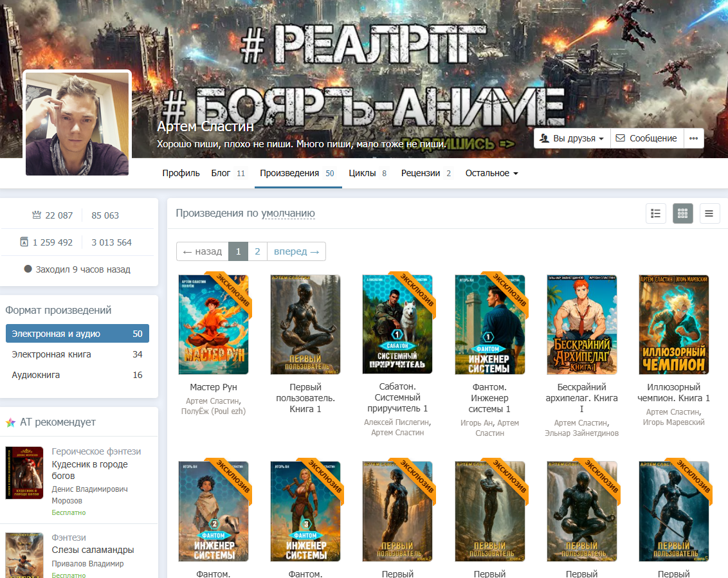Select the grid view icon

click(x=682, y=213)
